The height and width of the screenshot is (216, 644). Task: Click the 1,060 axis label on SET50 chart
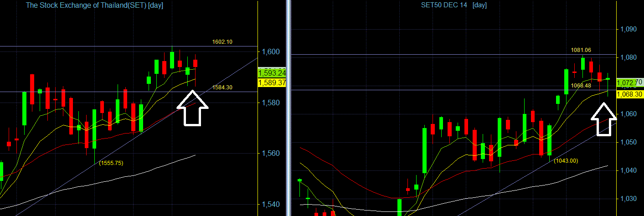[x=629, y=114]
